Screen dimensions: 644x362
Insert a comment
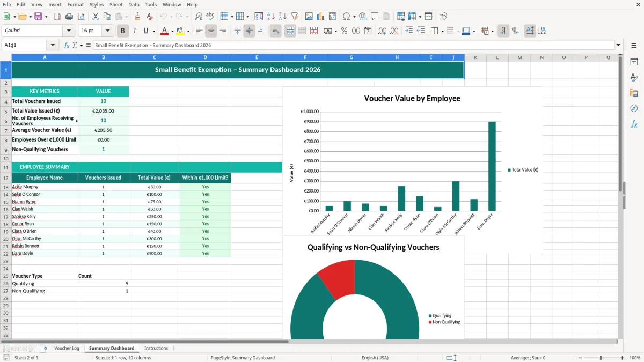coord(375,17)
